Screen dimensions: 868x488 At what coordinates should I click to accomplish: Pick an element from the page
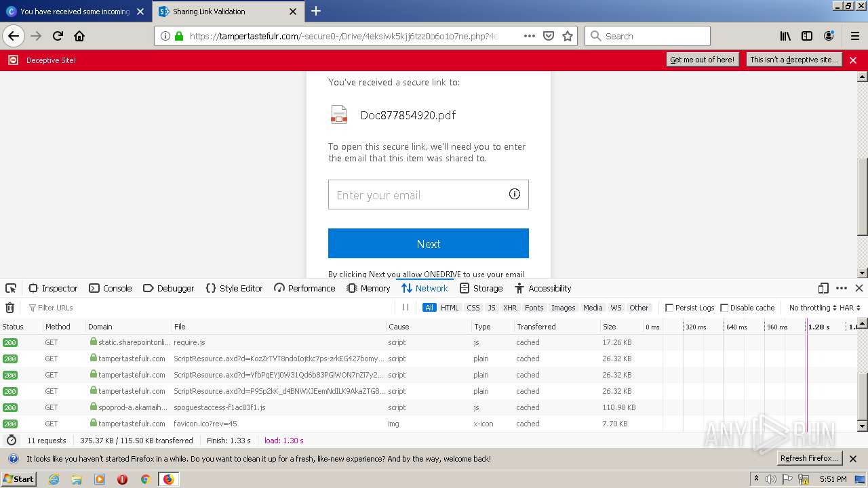coord(11,288)
